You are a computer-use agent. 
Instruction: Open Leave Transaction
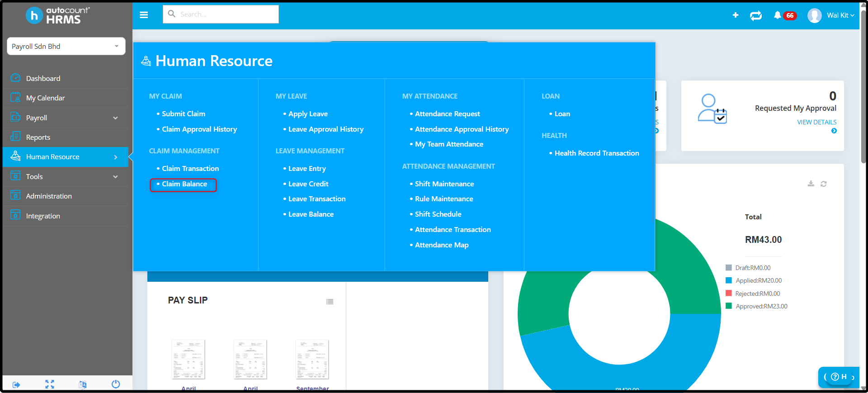coord(317,199)
